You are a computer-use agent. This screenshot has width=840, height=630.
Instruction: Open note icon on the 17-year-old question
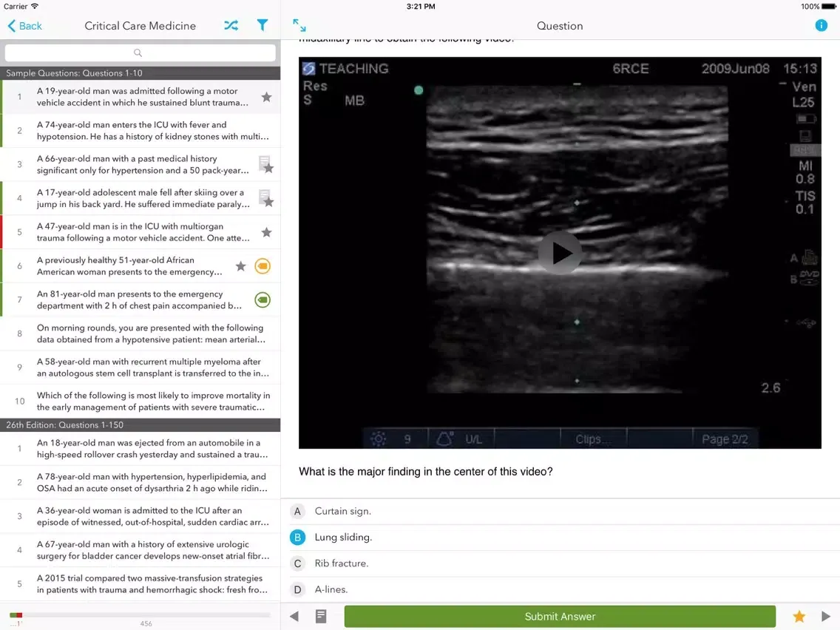(263, 195)
